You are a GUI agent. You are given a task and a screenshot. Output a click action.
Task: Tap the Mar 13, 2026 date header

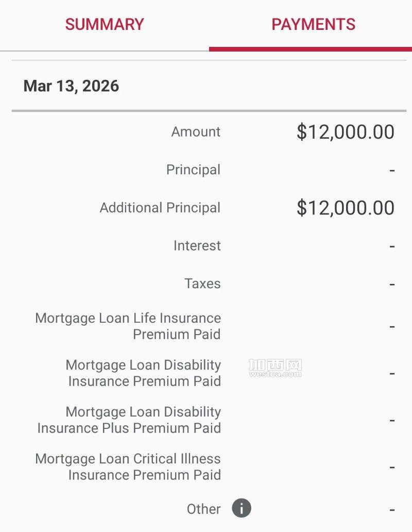point(71,86)
